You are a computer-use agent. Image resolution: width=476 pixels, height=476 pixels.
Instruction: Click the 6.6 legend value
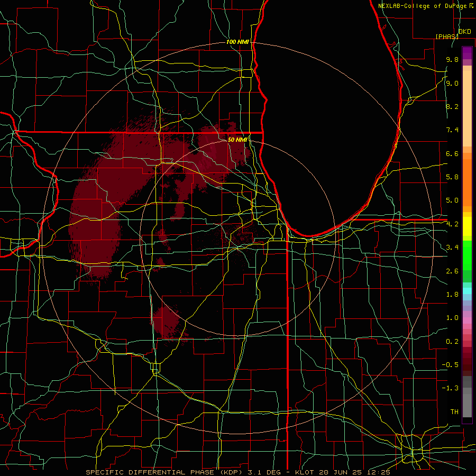tap(452, 153)
